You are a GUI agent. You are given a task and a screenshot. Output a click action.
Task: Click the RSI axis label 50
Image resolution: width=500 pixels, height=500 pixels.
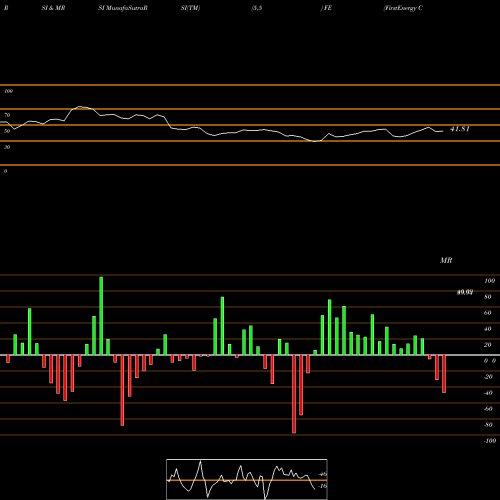pos(7,131)
